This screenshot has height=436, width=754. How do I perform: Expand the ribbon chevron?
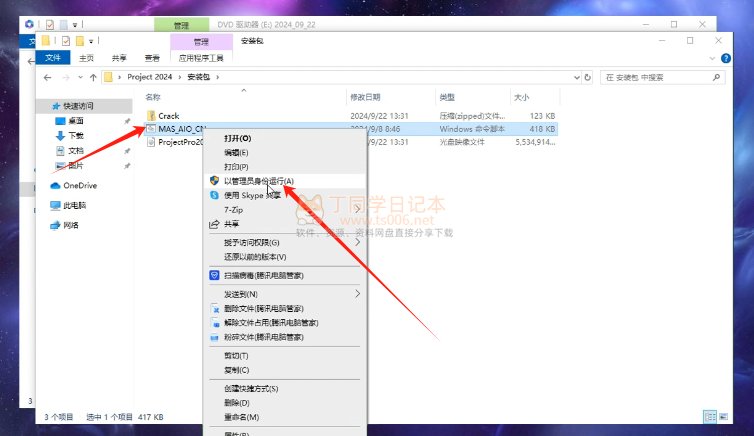[x=712, y=59]
